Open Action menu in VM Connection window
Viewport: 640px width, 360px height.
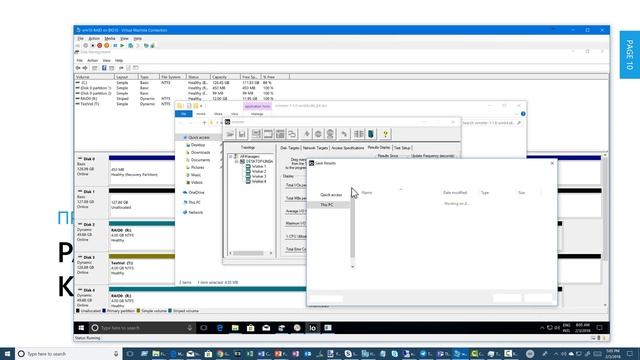pyautogui.click(x=94, y=38)
